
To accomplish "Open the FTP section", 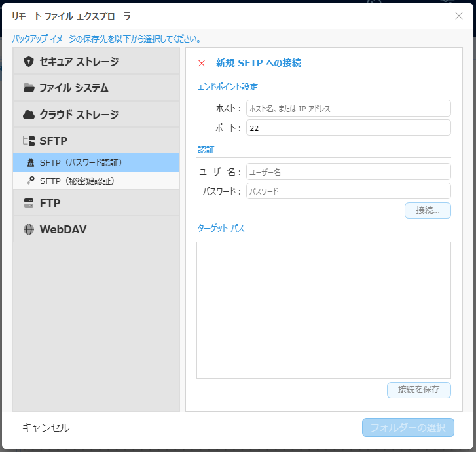I will (x=96, y=203).
